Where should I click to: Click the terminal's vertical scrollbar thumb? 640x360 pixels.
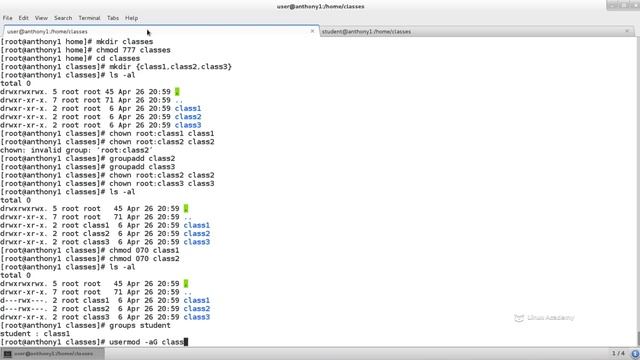click(638, 338)
